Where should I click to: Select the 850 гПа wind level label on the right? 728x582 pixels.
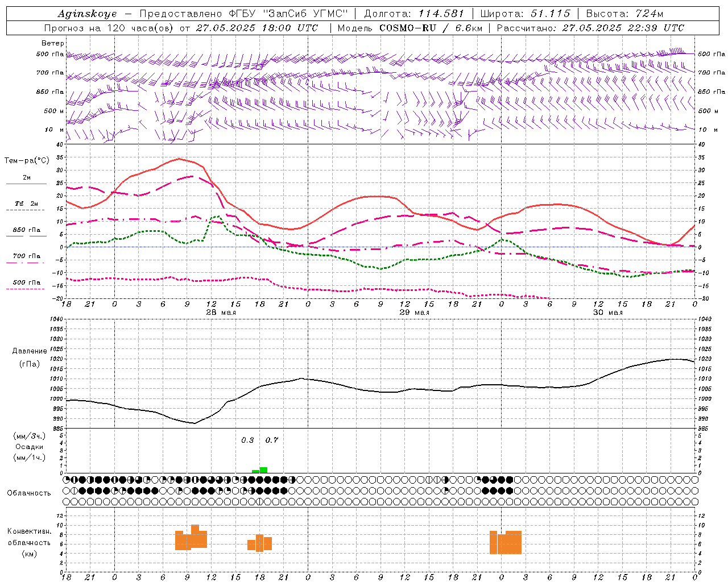click(712, 92)
